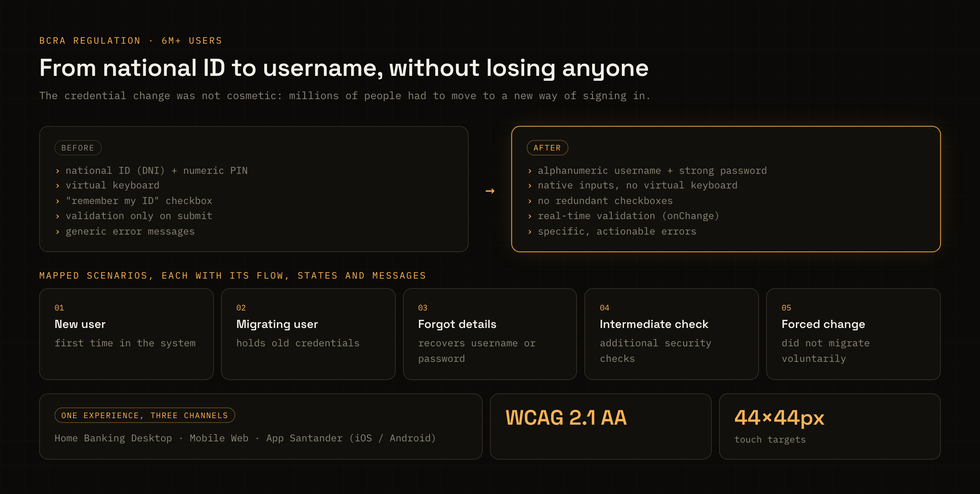Click the AFTER pill label
The width and height of the screenshot is (980, 494).
coord(547,148)
